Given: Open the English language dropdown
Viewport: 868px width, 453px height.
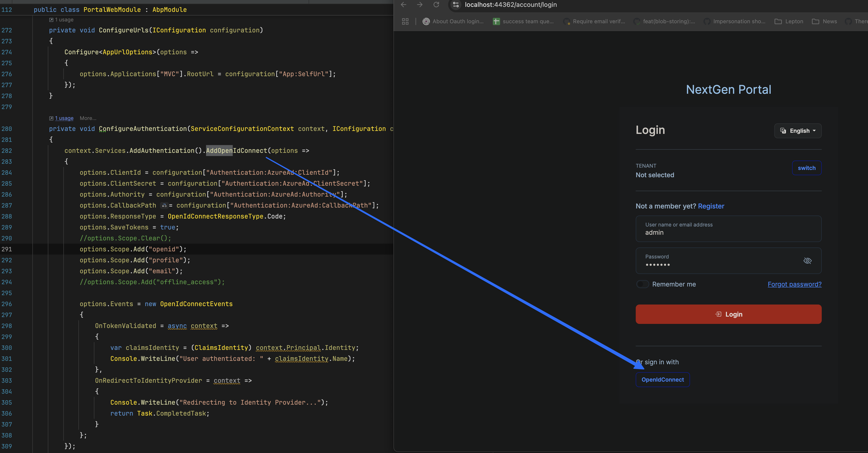Looking at the screenshot, I should pos(798,131).
